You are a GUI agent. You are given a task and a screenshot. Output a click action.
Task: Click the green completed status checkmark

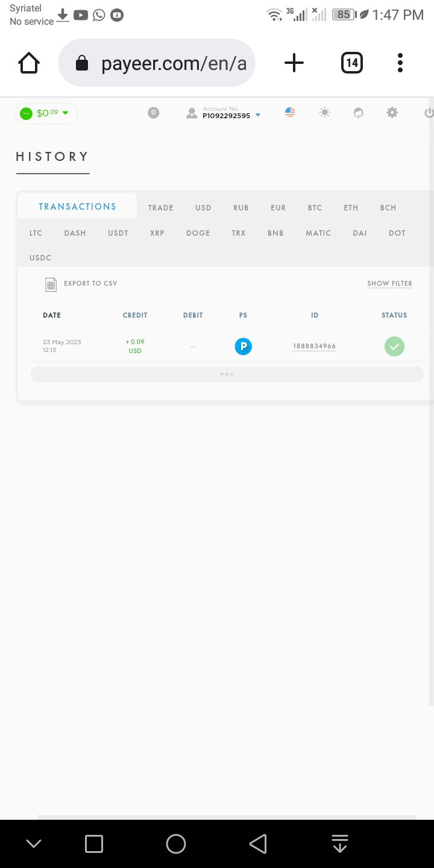(x=394, y=347)
